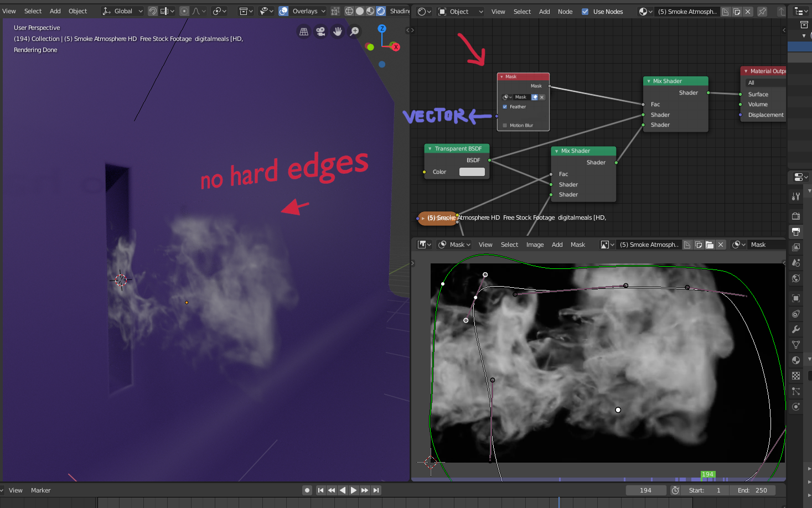Screen dimensions: 812x508
Task: Click the End frame field showing 250
Action: click(x=753, y=490)
